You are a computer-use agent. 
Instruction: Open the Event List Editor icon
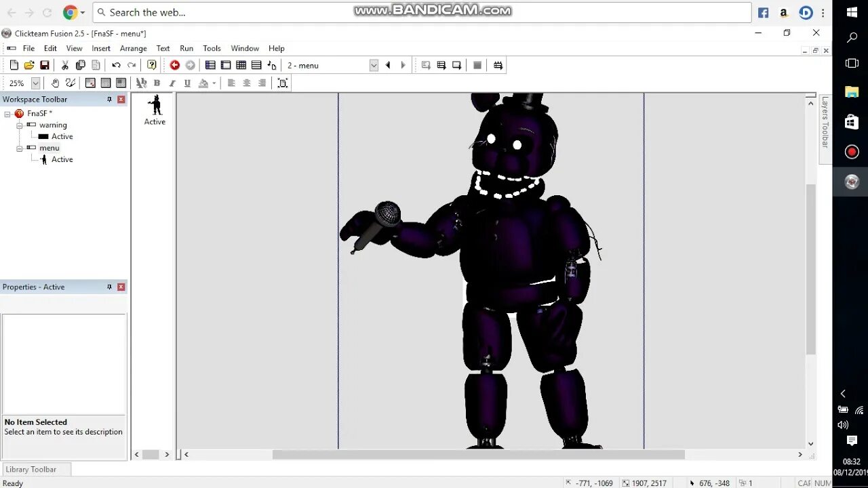[x=256, y=65]
